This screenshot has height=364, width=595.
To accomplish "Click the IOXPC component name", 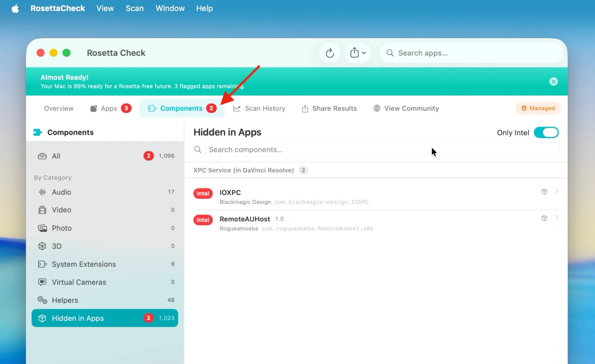I will click(230, 193).
